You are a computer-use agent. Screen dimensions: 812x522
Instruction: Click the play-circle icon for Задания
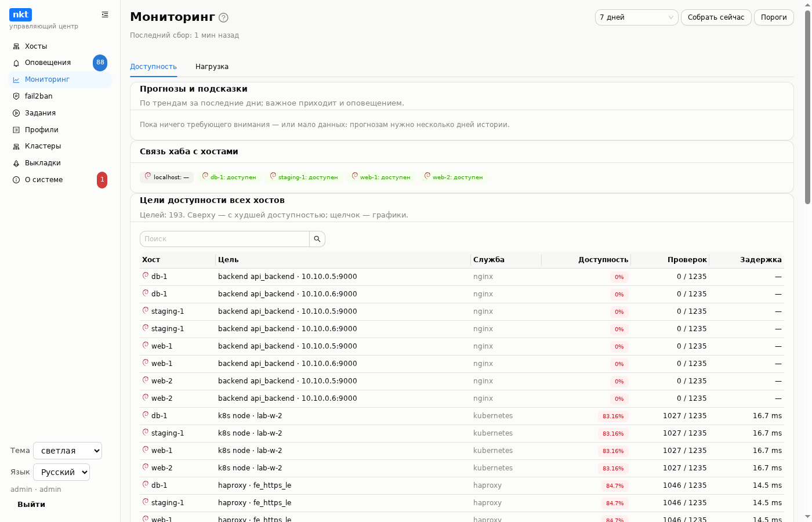click(16, 113)
